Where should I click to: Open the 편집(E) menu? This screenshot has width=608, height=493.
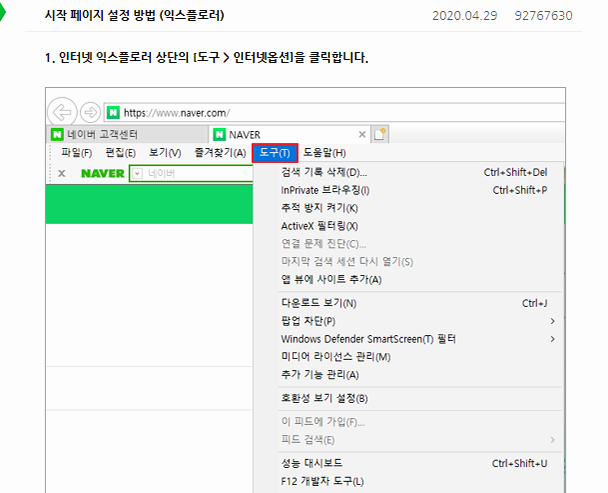coord(121,153)
